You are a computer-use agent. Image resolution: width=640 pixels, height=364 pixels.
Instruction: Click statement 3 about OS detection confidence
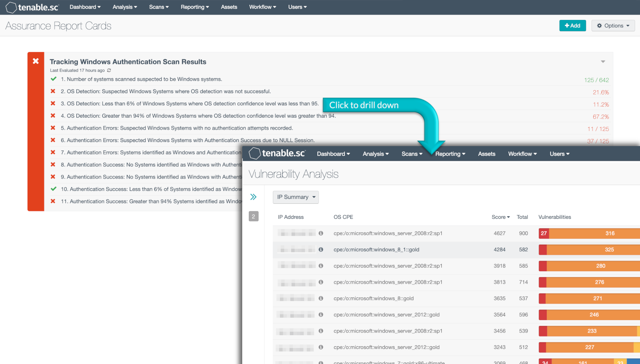pos(190,103)
